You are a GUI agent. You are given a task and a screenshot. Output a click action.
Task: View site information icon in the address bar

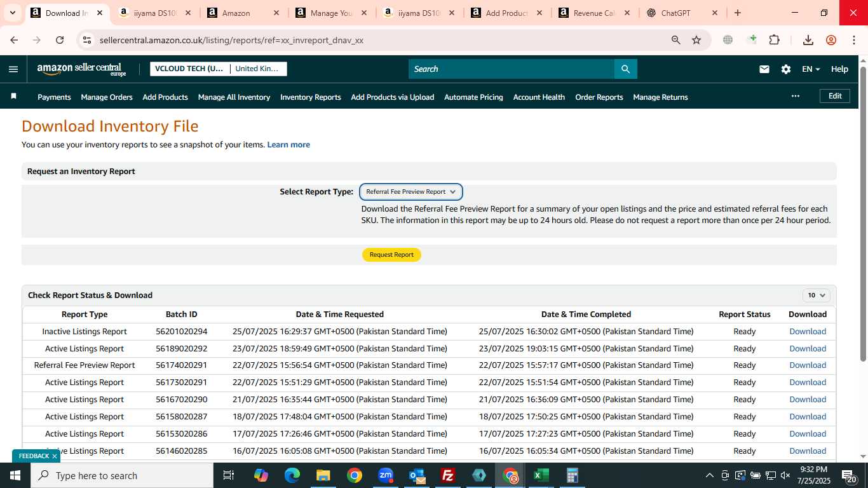point(87,40)
